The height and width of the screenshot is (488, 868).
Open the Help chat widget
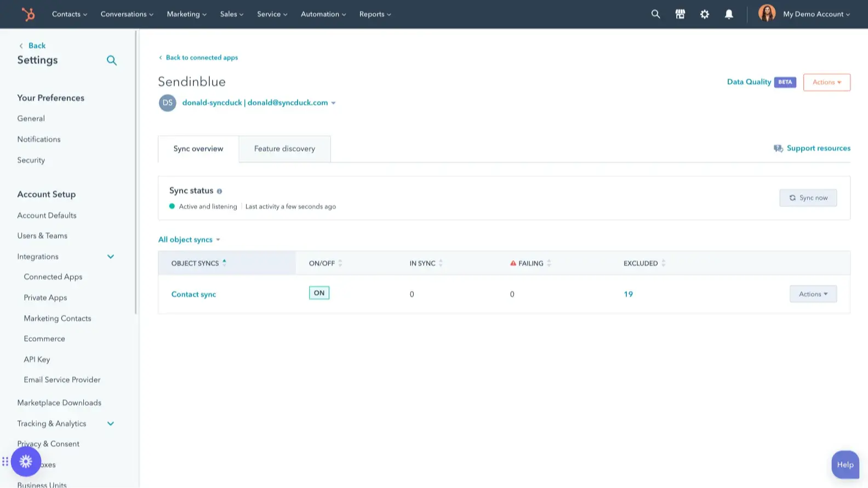[845, 464]
